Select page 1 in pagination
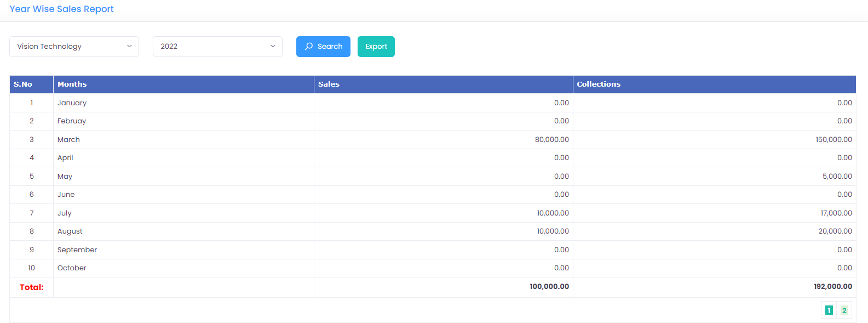Screen dimensions: 868x323 pos(829,310)
